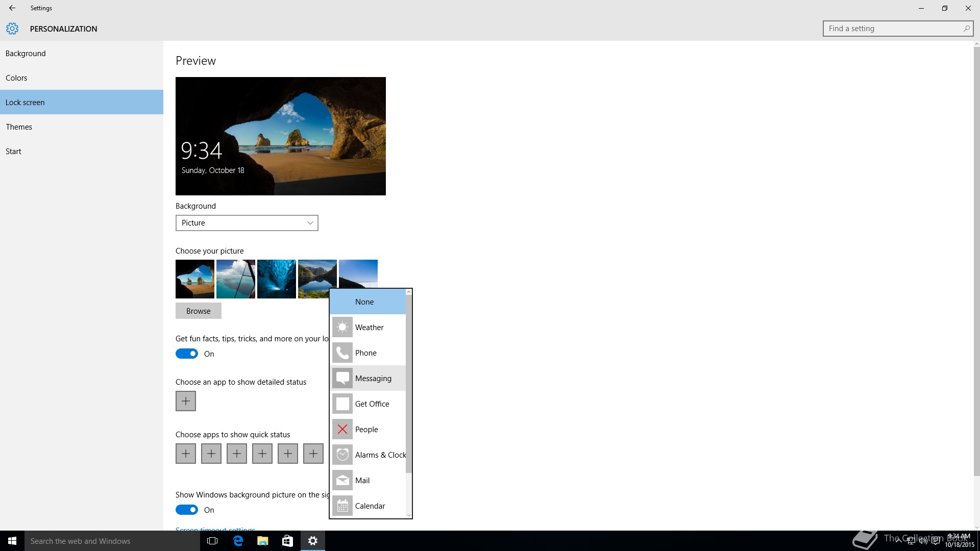980x551 pixels.
Task: Click the Get Office app icon
Action: pyautogui.click(x=342, y=404)
